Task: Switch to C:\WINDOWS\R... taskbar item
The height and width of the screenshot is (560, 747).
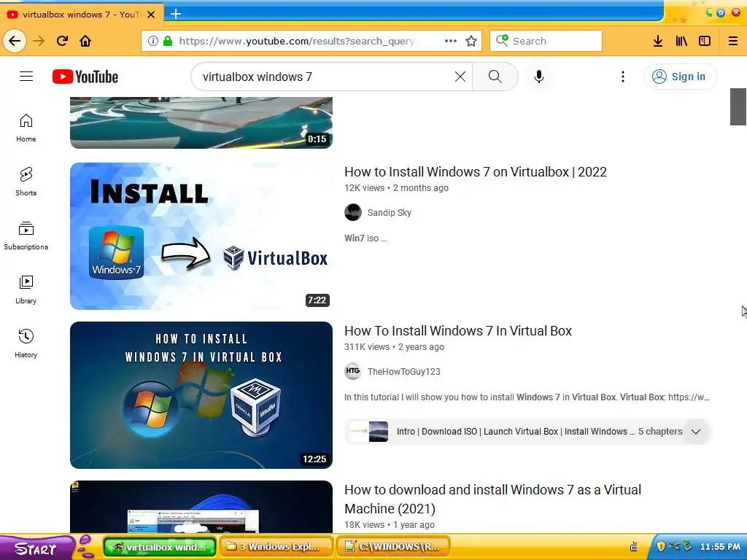Action: (x=393, y=547)
